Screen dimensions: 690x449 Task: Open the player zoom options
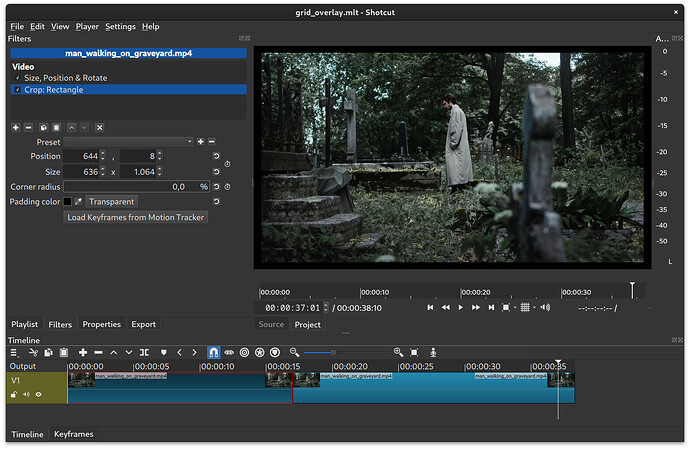point(508,308)
